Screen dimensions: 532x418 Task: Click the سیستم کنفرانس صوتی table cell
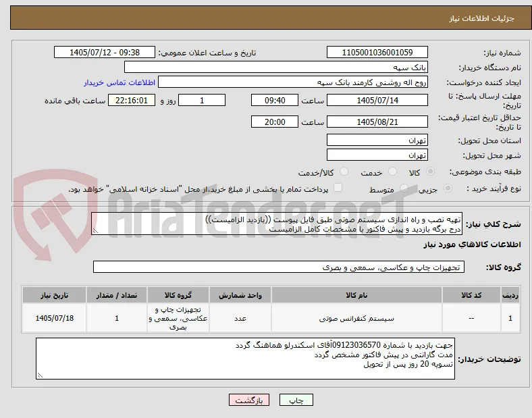[x=356, y=318]
